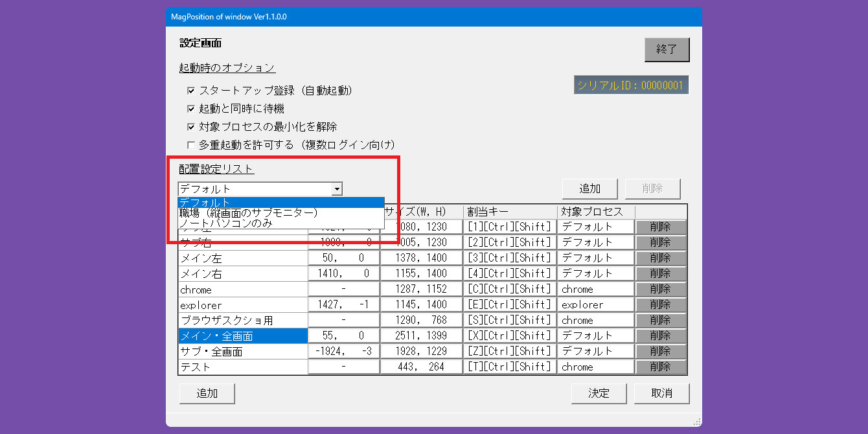Click the ブラウザスクショ用 name cell

click(243, 320)
